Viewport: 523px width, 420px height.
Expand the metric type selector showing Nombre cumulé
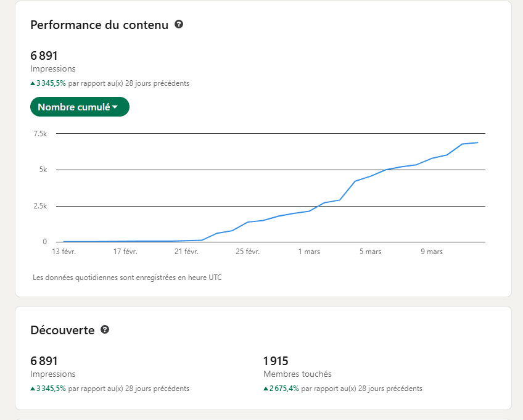point(80,107)
